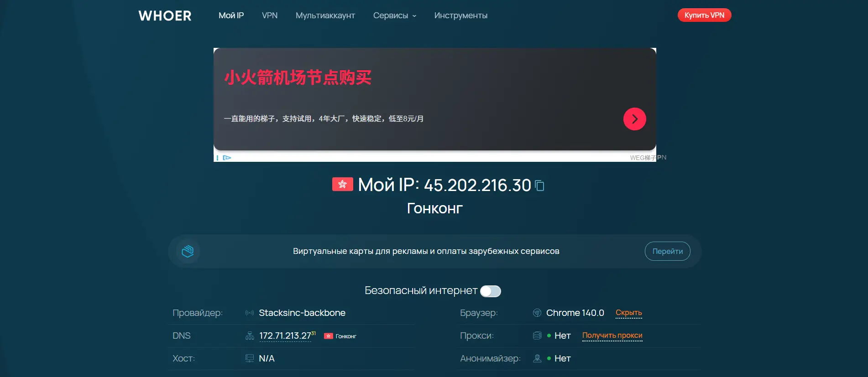
Task: Click the Hong Kong flag beside Мой IP
Action: (x=342, y=184)
